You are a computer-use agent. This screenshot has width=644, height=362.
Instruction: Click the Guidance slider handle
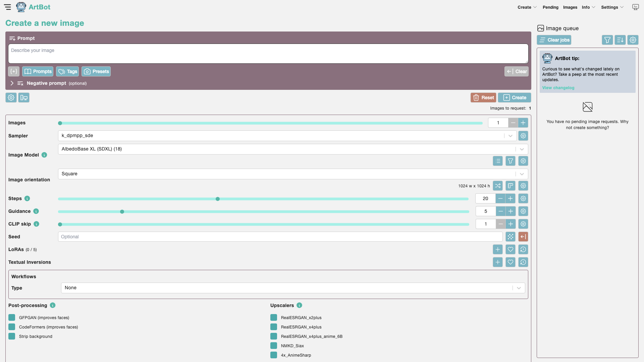click(x=122, y=212)
